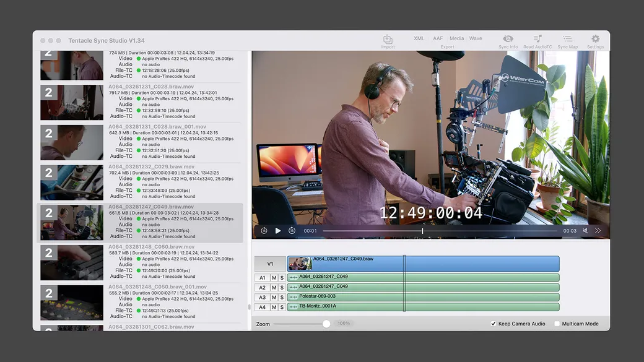Uncheck Keep Camera Audio
The height and width of the screenshot is (362, 644).
[494, 323]
